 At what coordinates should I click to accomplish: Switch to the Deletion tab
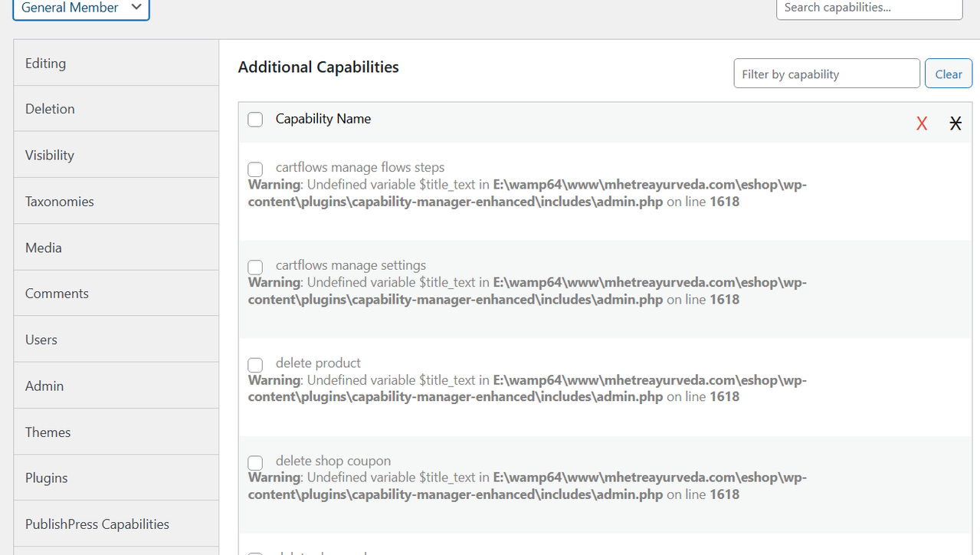coord(116,109)
